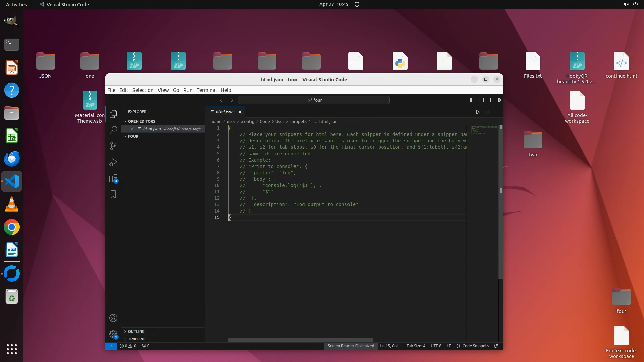Open Run and Debug view icon
The height and width of the screenshot is (362, 644).
[x=113, y=162]
